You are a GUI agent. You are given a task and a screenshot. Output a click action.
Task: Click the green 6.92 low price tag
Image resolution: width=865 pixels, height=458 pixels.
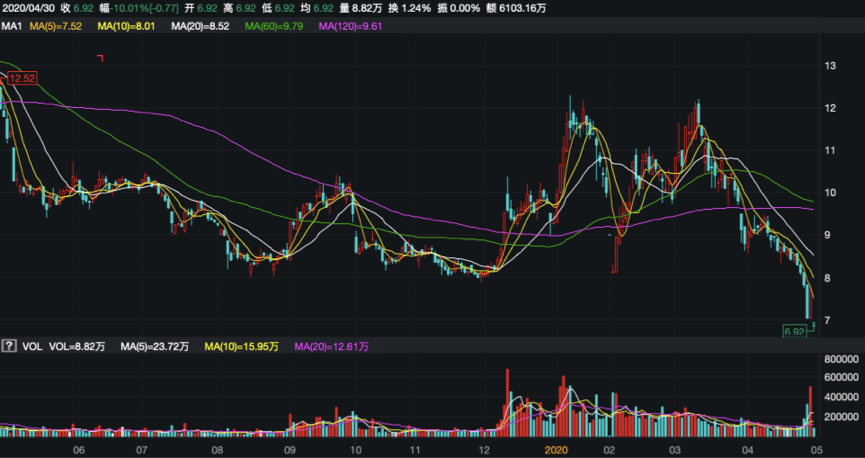click(795, 329)
